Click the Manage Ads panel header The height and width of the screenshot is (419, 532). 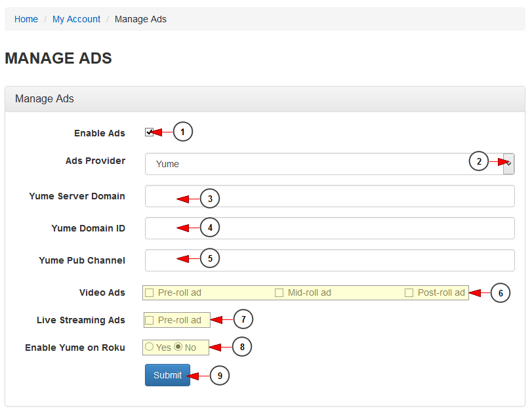265,99
